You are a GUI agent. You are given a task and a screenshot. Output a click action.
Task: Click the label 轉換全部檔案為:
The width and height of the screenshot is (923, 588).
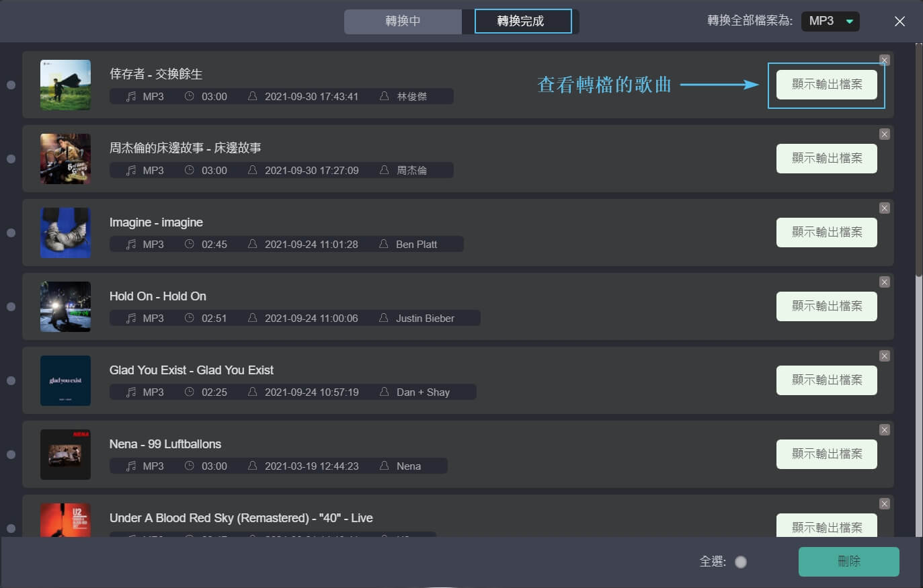(x=750, y=21)
